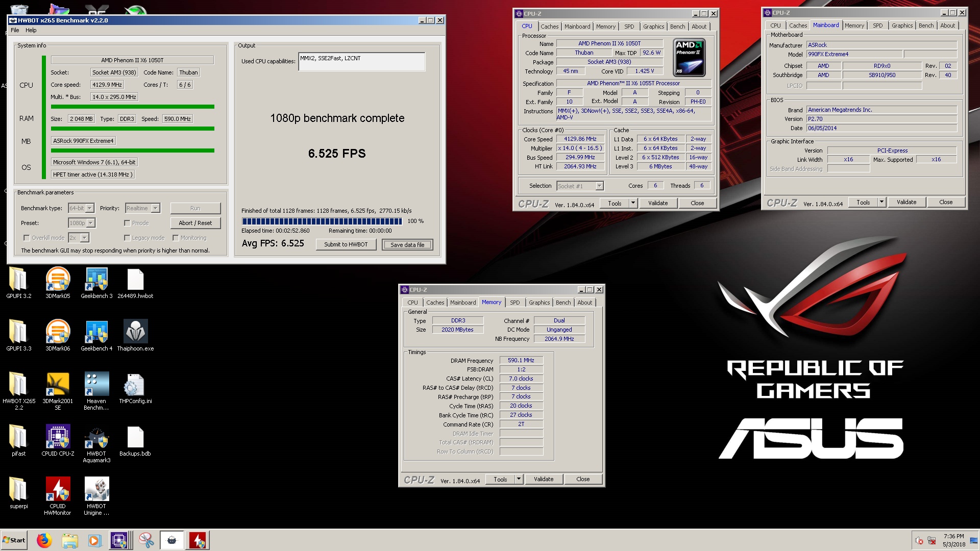This screenshot has height=551, width=980.
Task: Launch the 3DMark06 shortcut
Action: pyautogui.click(x=58, y=335)
